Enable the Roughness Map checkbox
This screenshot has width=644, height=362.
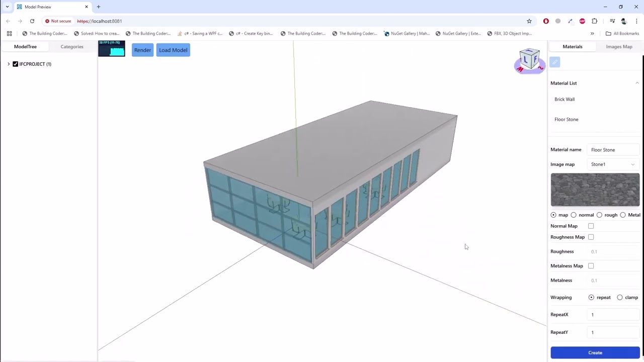[591, 237]
